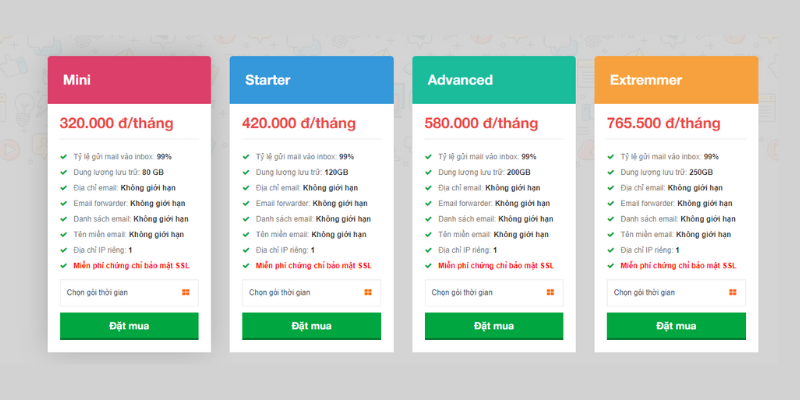Image resolution: width=800 pixels, height=400 pixels.
Task: Buy the Extremmer plan via 'Đặt mua'
Action: [x=676, y=326]
